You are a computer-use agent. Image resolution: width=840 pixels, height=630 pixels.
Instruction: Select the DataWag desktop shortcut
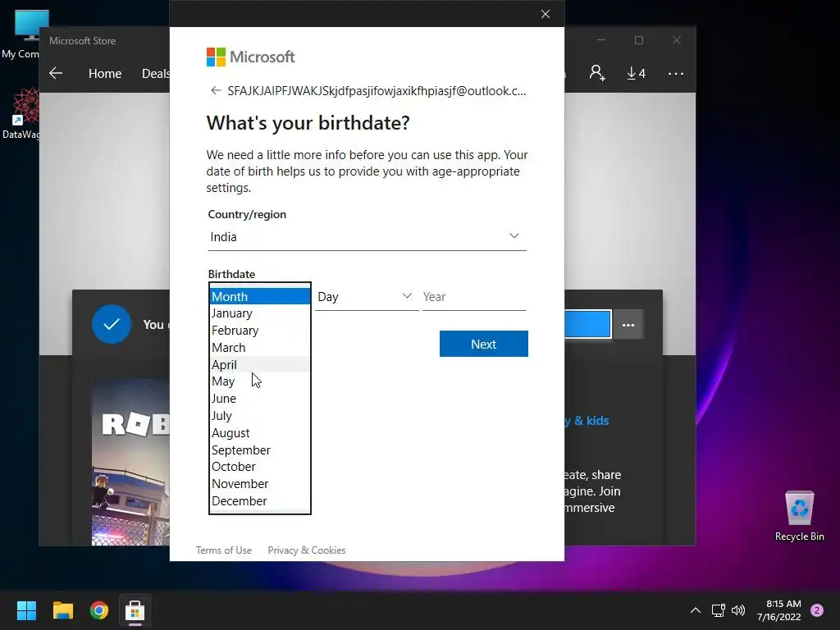click(21, 113)
